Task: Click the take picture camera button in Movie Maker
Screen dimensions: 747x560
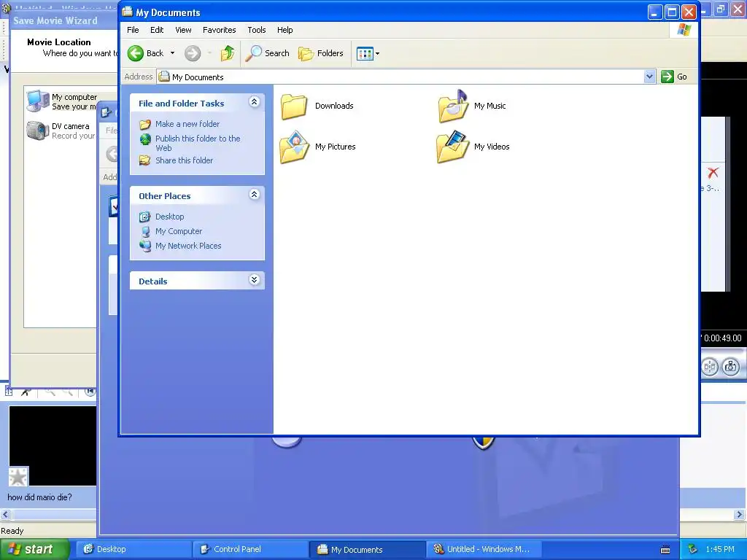Action: tap(731, 367)
